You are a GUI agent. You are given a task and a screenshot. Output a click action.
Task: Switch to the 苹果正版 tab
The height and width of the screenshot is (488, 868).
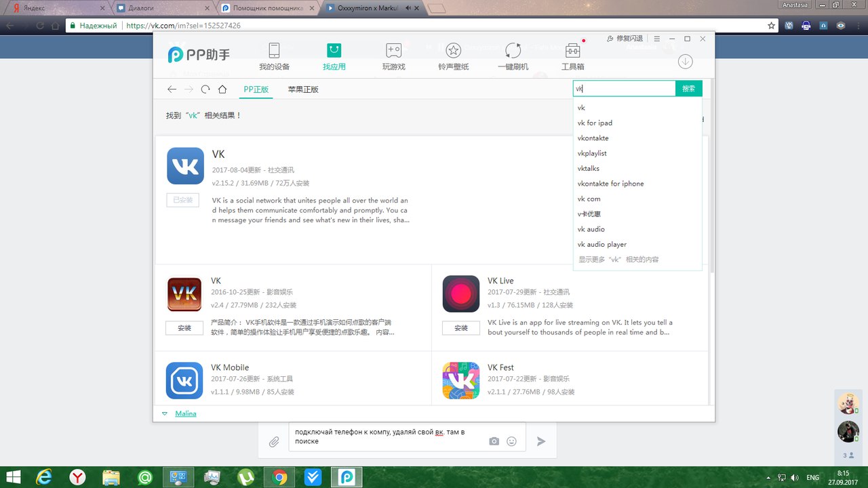[x=303, y=89]
